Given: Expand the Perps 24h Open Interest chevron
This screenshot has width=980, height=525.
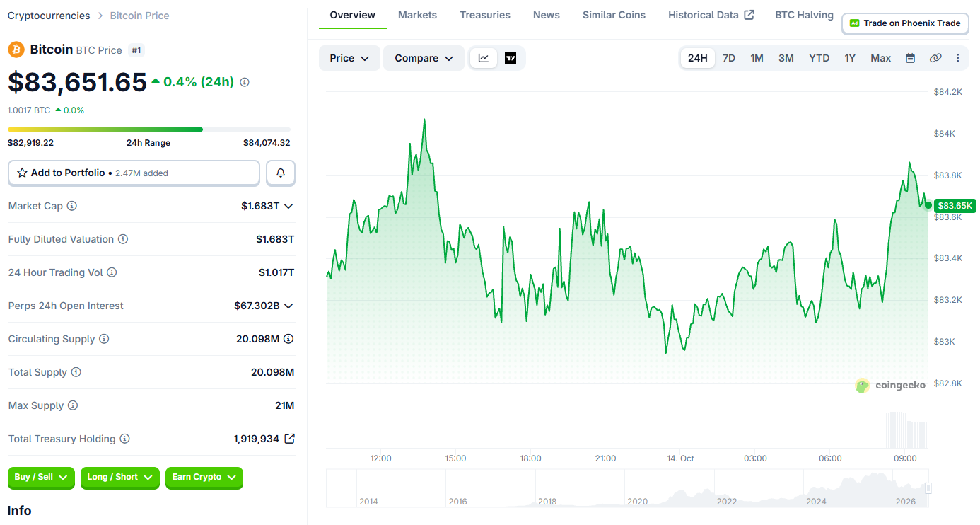Looking at the screenshot, I should click(x=288, y=306).
